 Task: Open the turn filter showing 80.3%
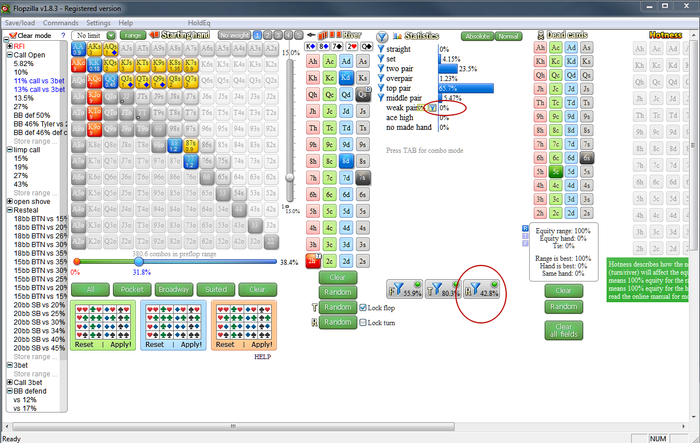pos(443,290)
